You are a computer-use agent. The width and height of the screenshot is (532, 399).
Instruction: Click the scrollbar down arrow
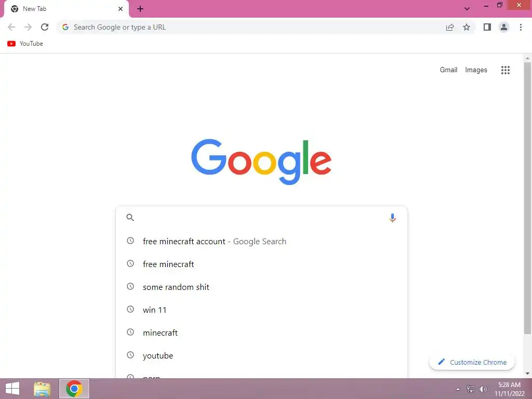[x=528, y=374]
